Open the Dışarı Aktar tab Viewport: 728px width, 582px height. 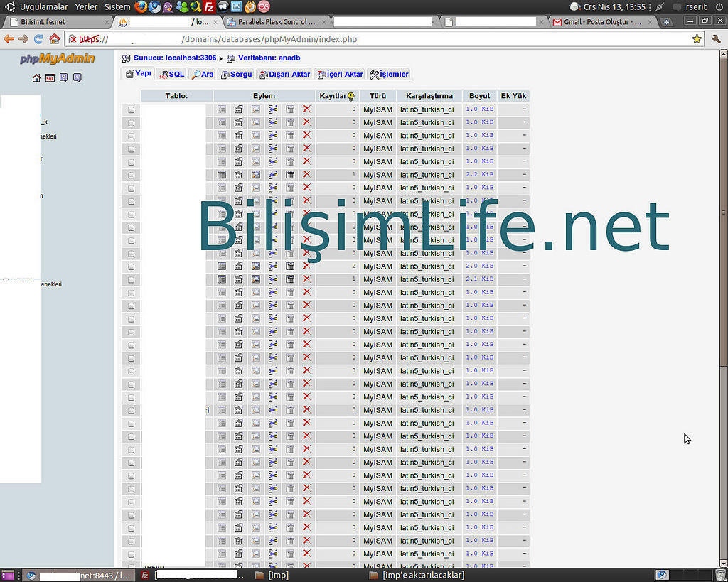click(284, 74)
